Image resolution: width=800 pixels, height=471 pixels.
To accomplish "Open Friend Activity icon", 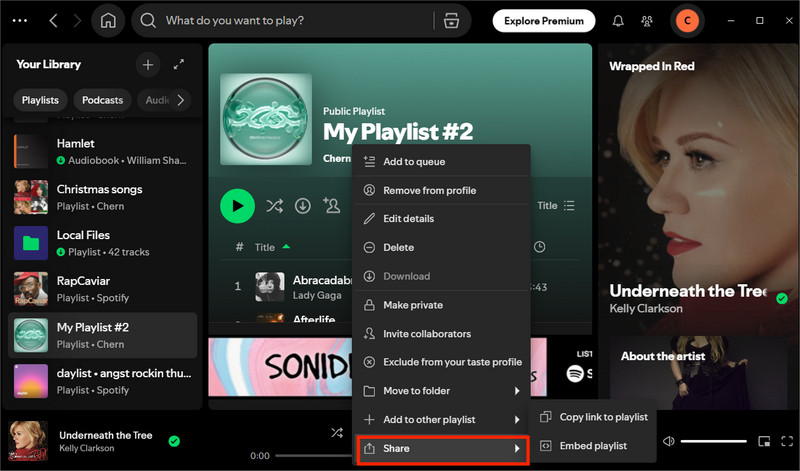I will 647,21.
